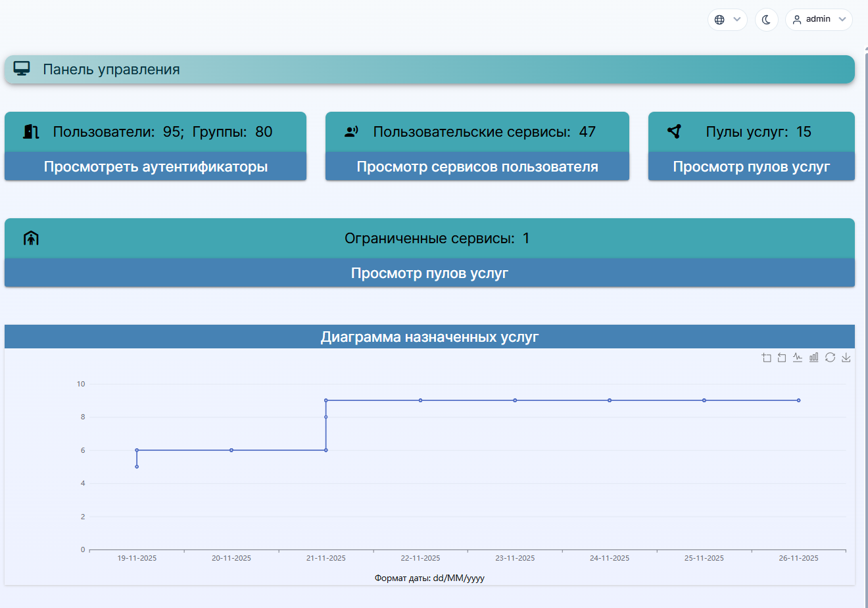This screenshot has height=608, width=868.
Task: Click the 22-11-2025 axis label
Action: [x=421, y=558]
